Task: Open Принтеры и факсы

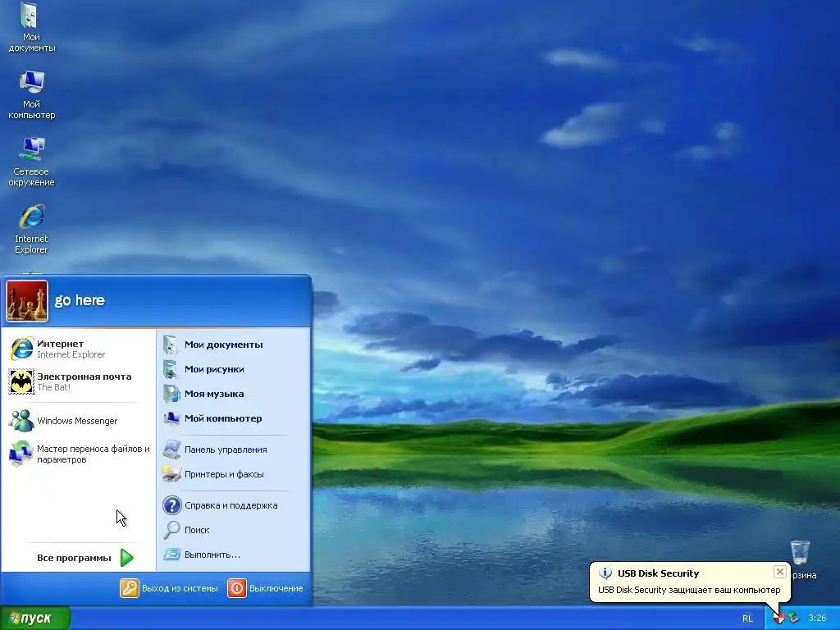Action: [x=234, y=474]
